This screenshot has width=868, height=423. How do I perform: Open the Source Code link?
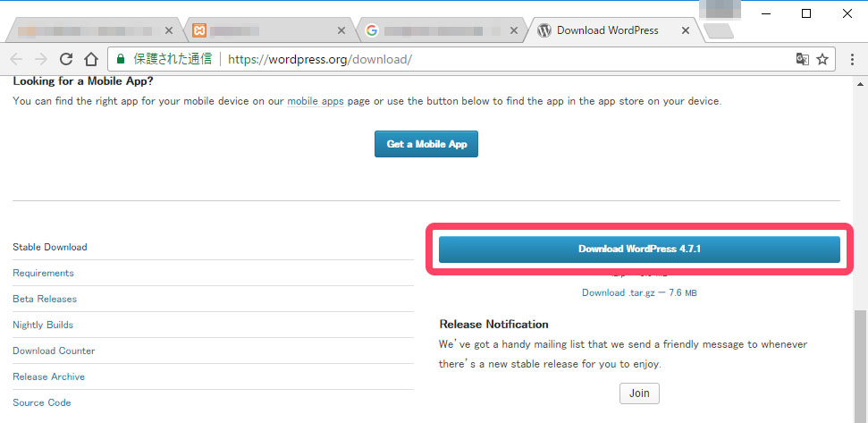click(41, 403)
